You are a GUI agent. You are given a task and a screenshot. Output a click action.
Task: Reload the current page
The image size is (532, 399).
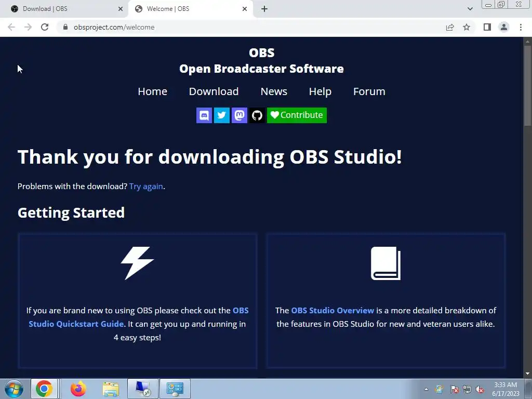45,27
